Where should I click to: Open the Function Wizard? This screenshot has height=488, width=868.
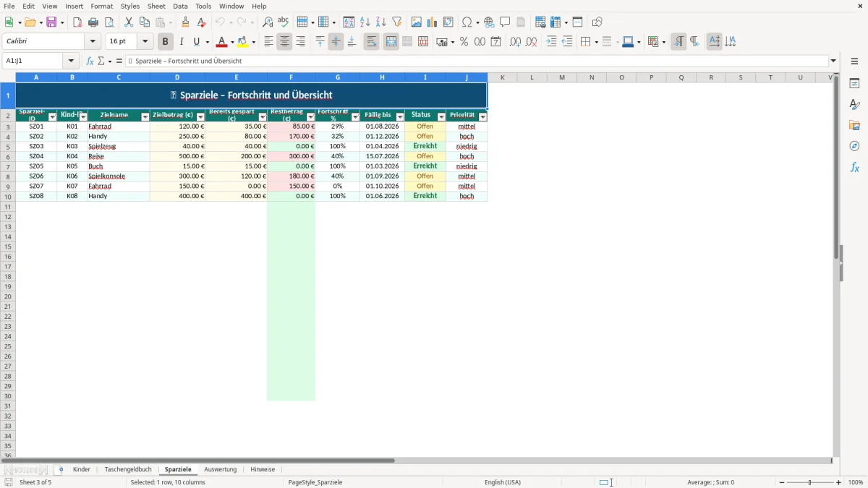tap(90, 61)
